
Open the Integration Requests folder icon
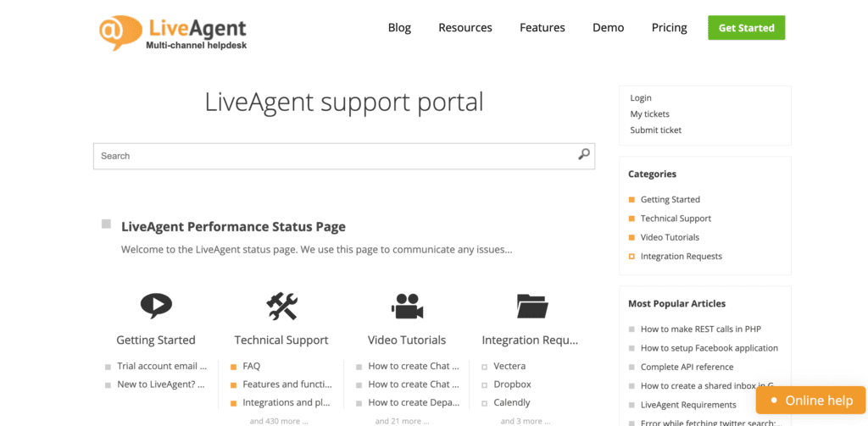[x=532, y=306]
